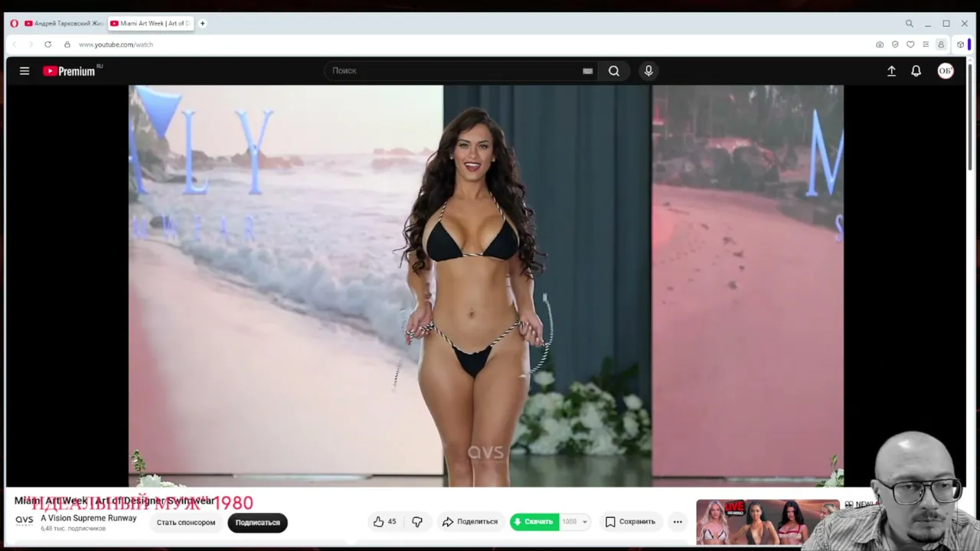
Task: Reload the current page
Action: click(x=47, y=44)
